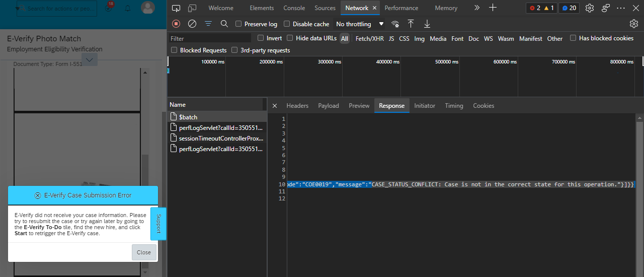Open the 20 issues counter
The height and width of the screenshot is (277, 644).
pos(570,8)
